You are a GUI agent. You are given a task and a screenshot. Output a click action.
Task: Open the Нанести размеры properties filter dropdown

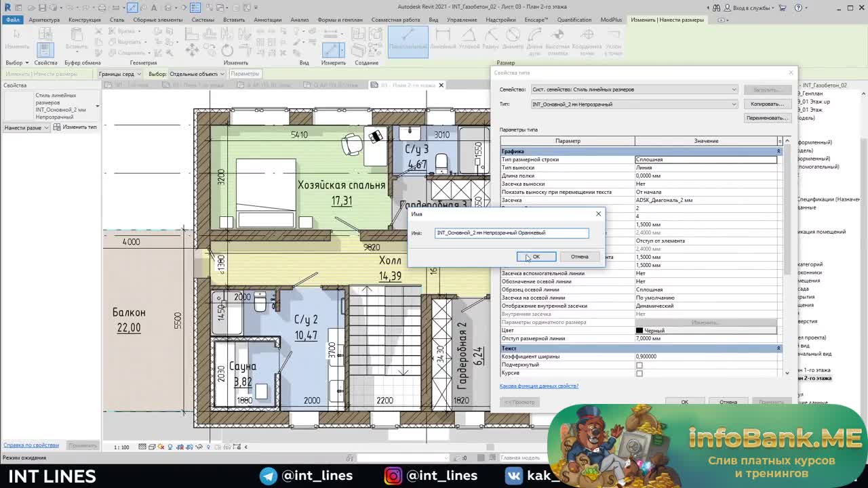point(26,127)
